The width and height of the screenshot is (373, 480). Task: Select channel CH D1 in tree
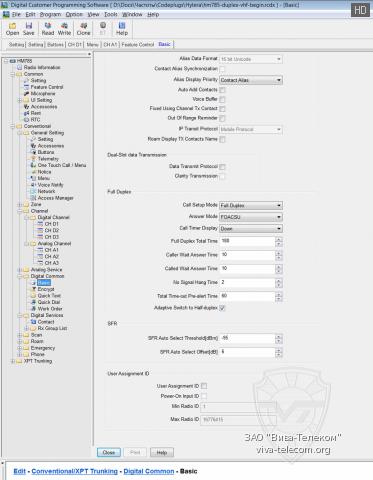(52, 224)
